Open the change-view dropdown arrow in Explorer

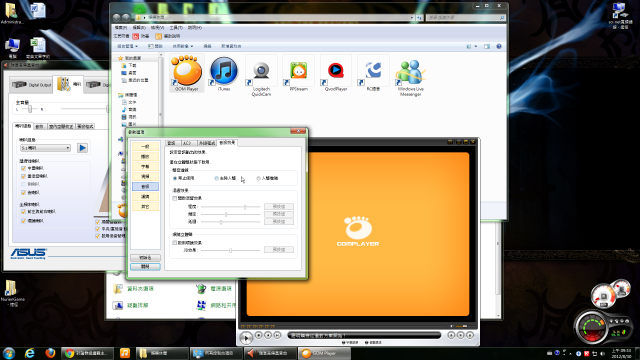[476, 47]
